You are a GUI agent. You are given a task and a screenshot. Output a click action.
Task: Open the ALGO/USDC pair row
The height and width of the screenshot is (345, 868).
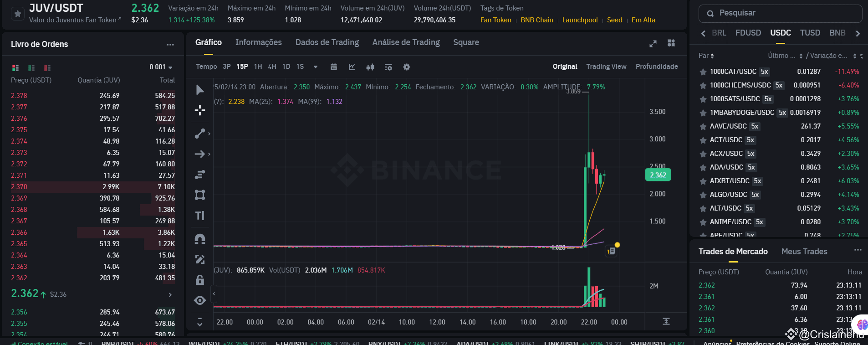pos(779,195)
